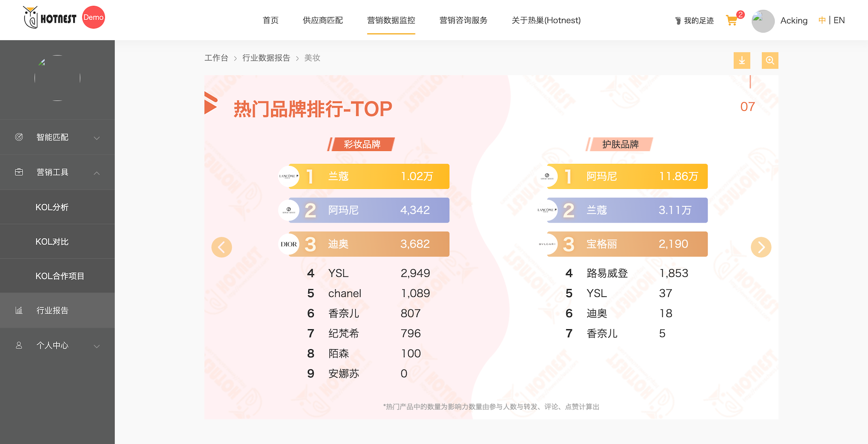Screen dimensions: 868x444
Task: Open the 供应商匹配 nav tab
Action: (322, 20)
